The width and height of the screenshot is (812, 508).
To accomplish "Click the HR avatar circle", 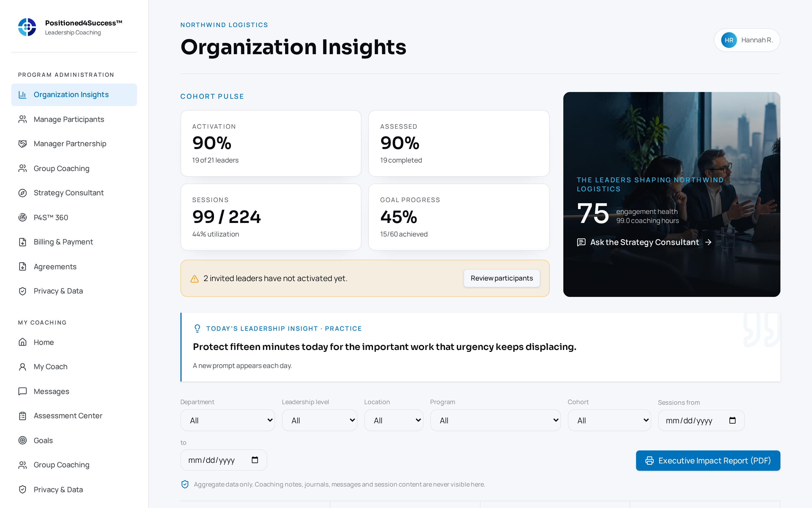I will click(729, 40).
